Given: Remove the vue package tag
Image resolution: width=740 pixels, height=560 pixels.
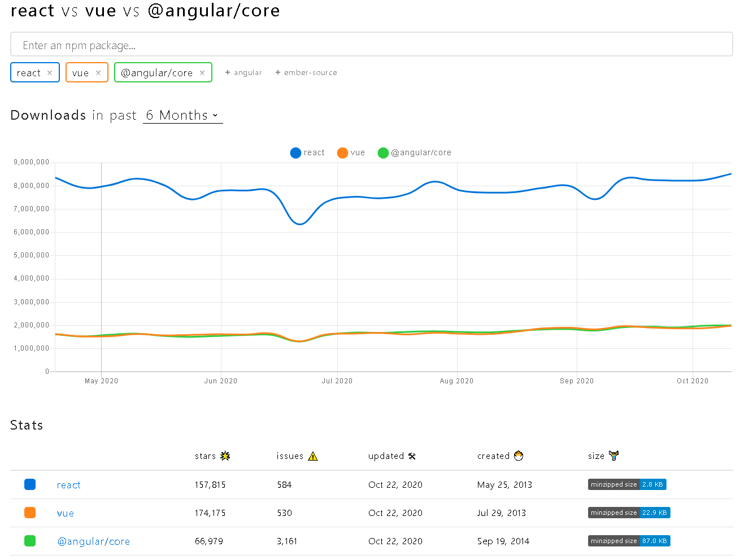Looking at the screenshot, I should coord(98,73).
